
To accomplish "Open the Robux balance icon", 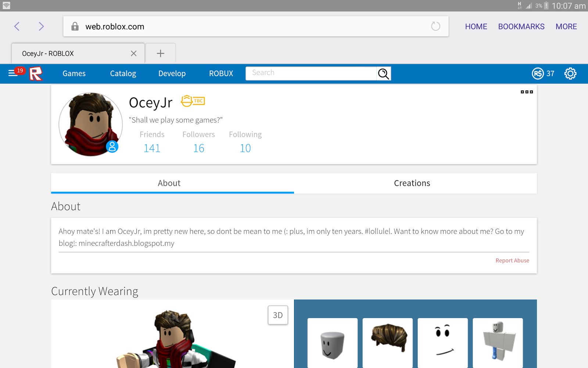I will click(x=538, y=74).
